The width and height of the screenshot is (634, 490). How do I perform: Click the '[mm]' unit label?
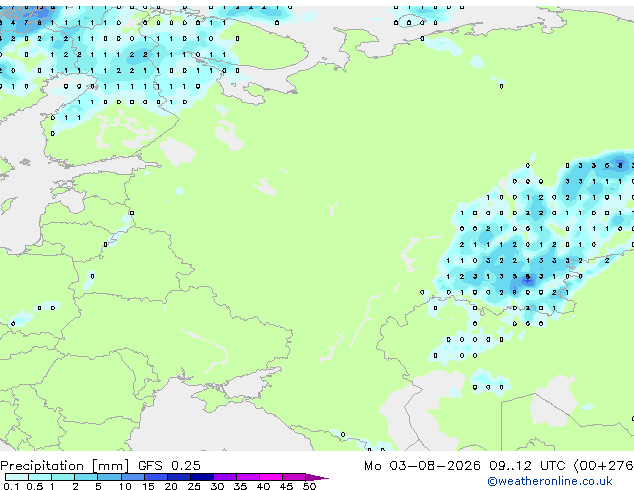point(110,466)
